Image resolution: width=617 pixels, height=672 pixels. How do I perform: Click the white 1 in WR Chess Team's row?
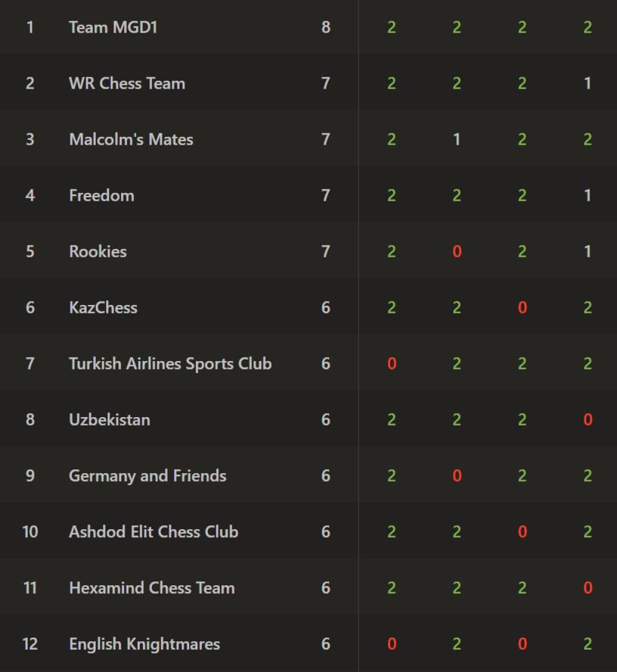click(587, 83)
